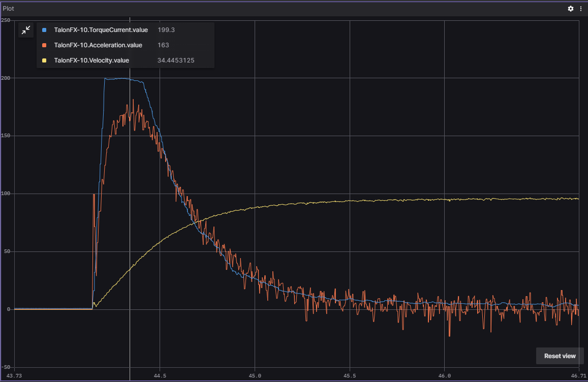The height and width of the screenshot is (382, 588).
Task: Toggle the TalonFX-10.Velocity.value series
Action: point(91,60)
